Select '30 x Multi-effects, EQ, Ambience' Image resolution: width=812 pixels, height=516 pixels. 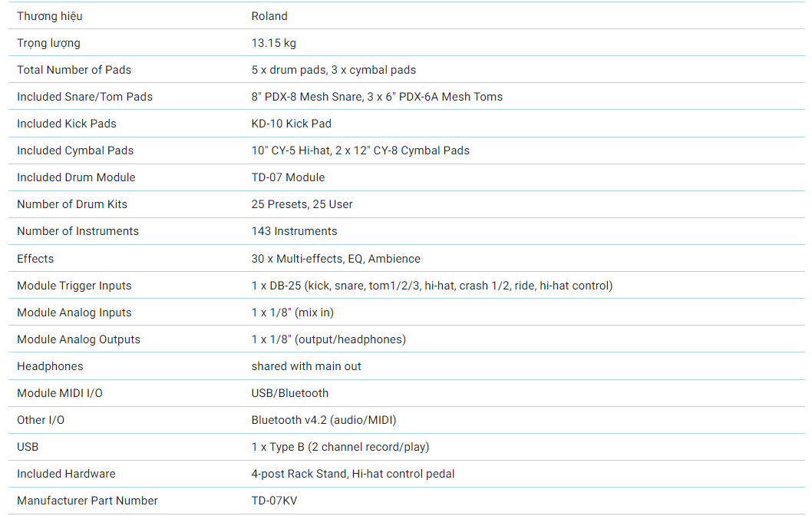[x=336, y=259]
